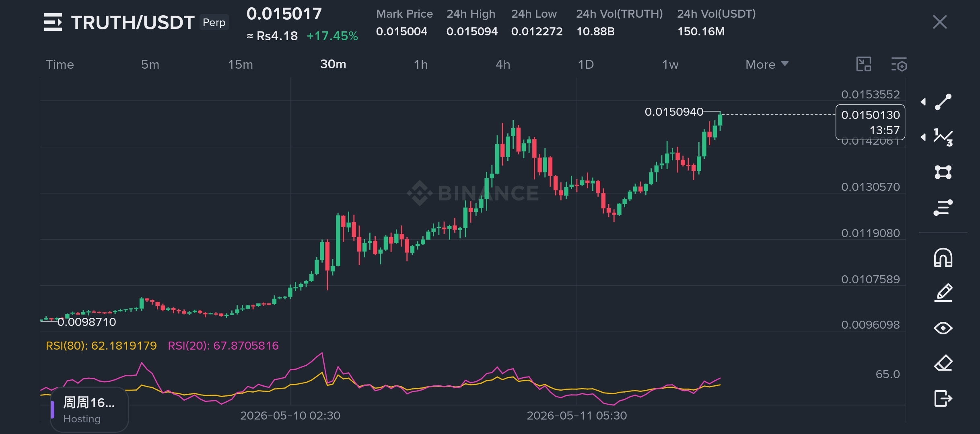Select the rectangle shape drawing tool
Viewport: 980px width, 434px height.
(943, 172)
